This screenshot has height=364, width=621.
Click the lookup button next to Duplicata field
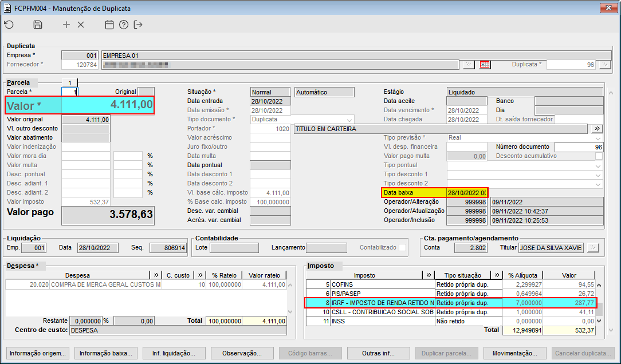[x=604, y=65]
